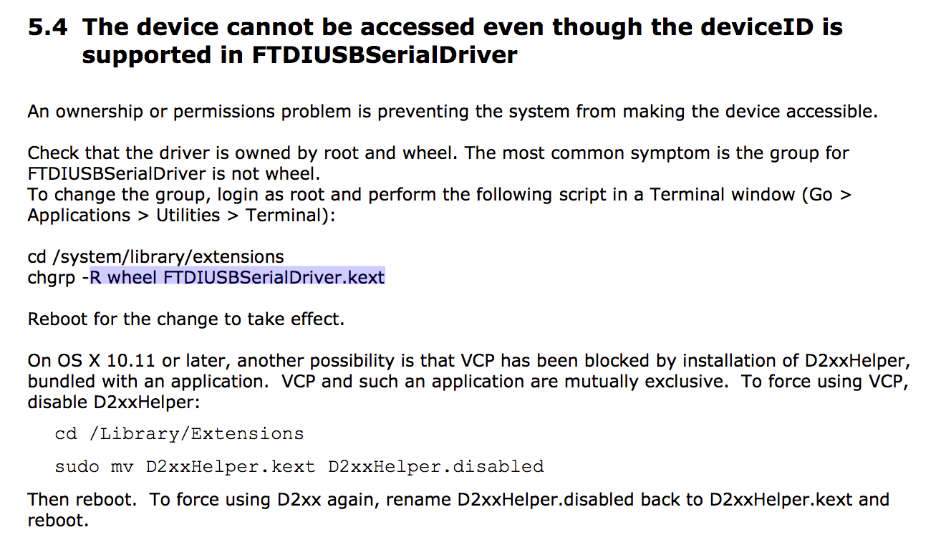Click the highlighted text 'R wheel FTDIUSBSerialDriver.kext'

click(x=237, y=277)
